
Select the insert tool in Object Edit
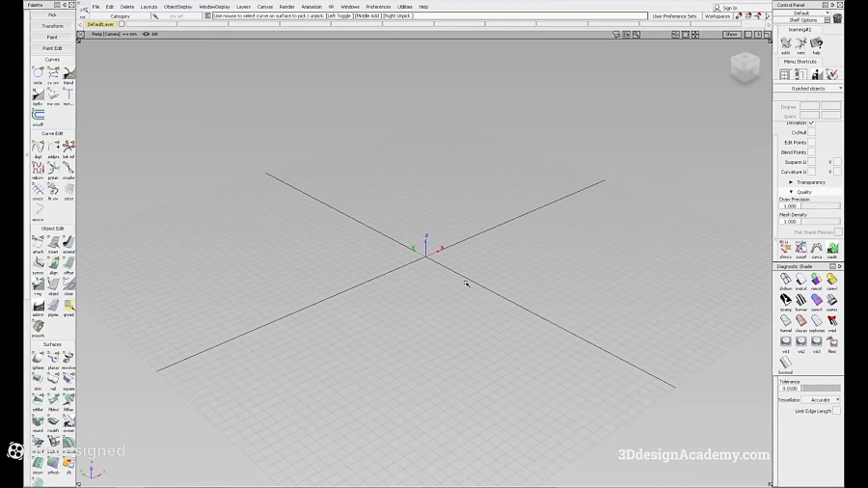tap(53, 242)
